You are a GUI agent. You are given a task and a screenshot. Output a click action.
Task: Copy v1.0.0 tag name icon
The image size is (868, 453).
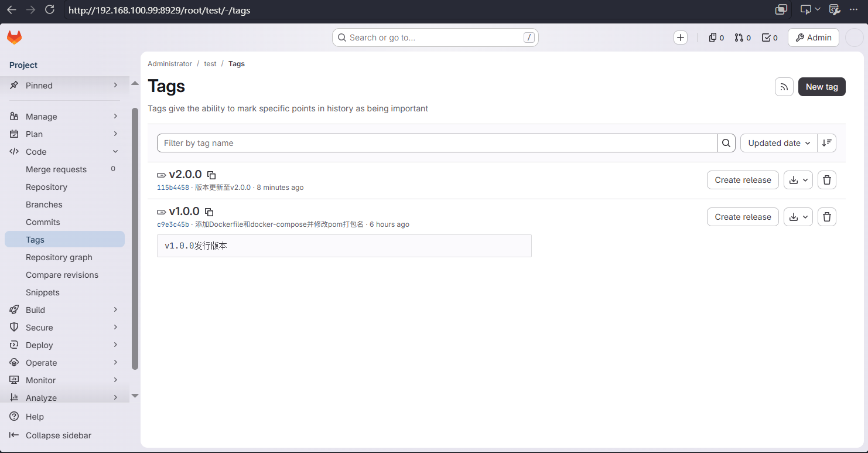coord(209,212)
